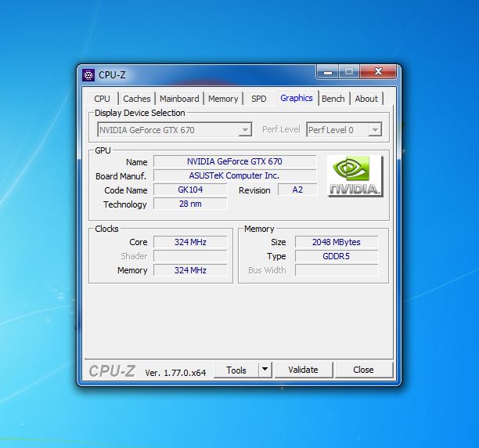Click the Tools button

(x=236, y=370)
